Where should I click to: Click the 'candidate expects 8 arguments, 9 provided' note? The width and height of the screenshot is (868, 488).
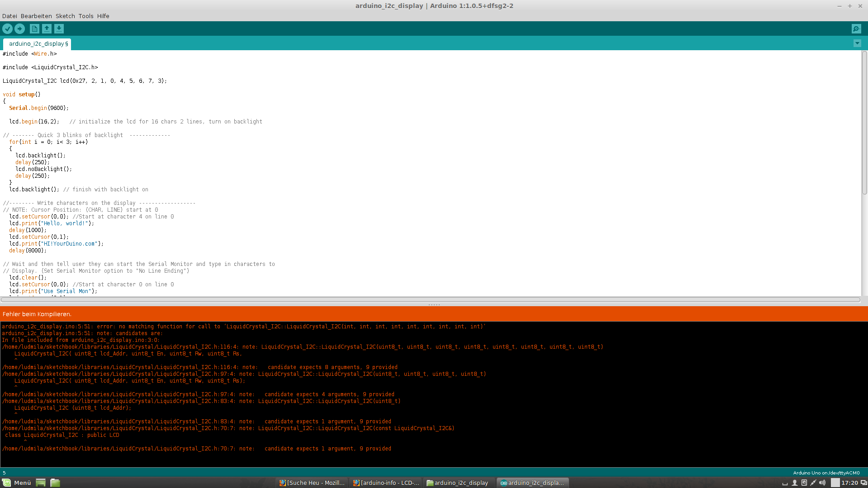[x=332, y=367]
